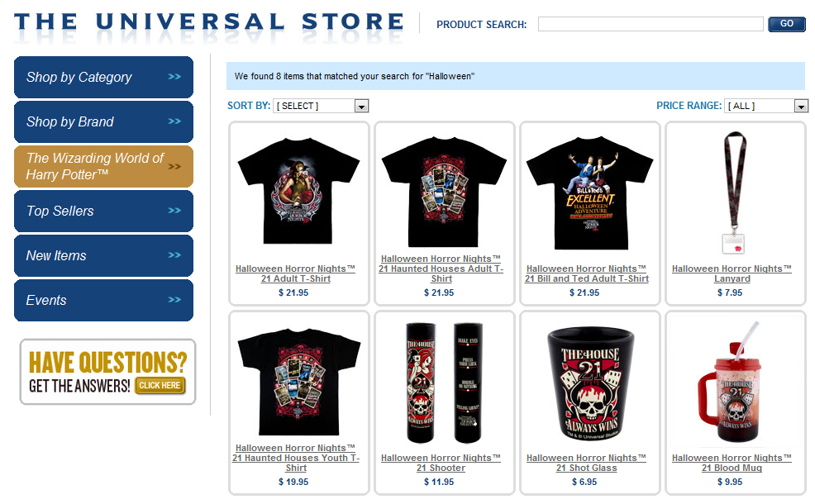Screen dimensions: 815x504
Task: Select the Bill and Ted T-Shirt image
Action: [x=589, y=193]
